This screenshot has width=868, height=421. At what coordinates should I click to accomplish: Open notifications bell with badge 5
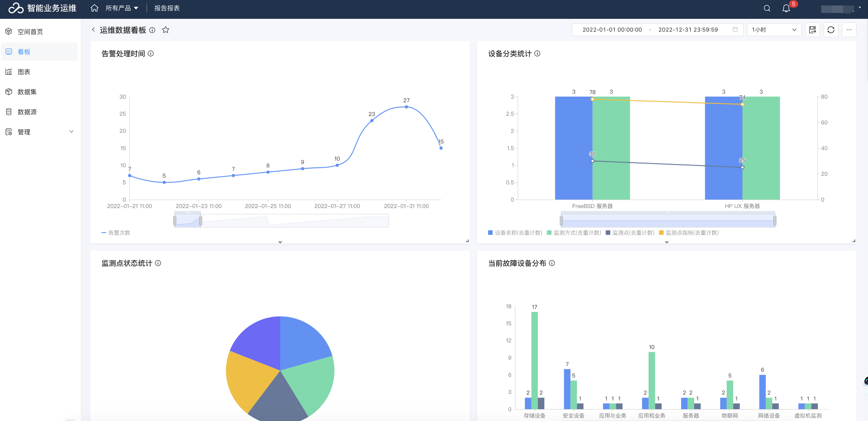[786, 9]
